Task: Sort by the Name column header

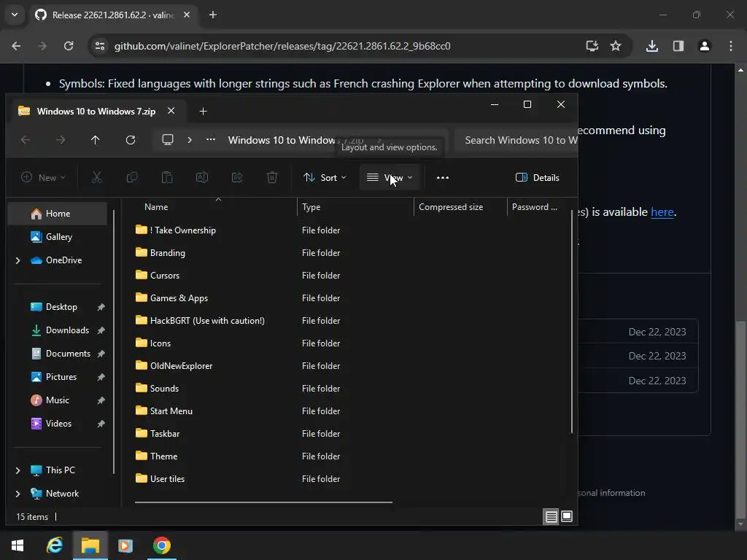Action: 156,207
